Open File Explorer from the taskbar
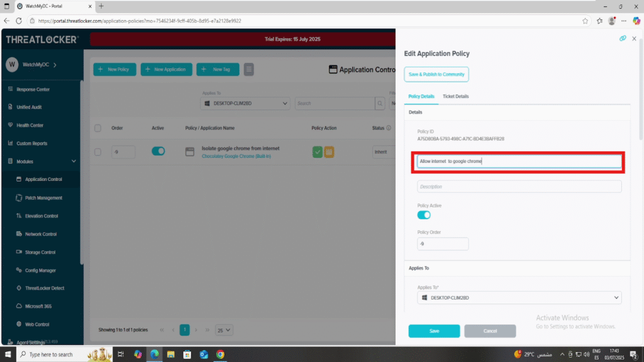 point(171,354)
